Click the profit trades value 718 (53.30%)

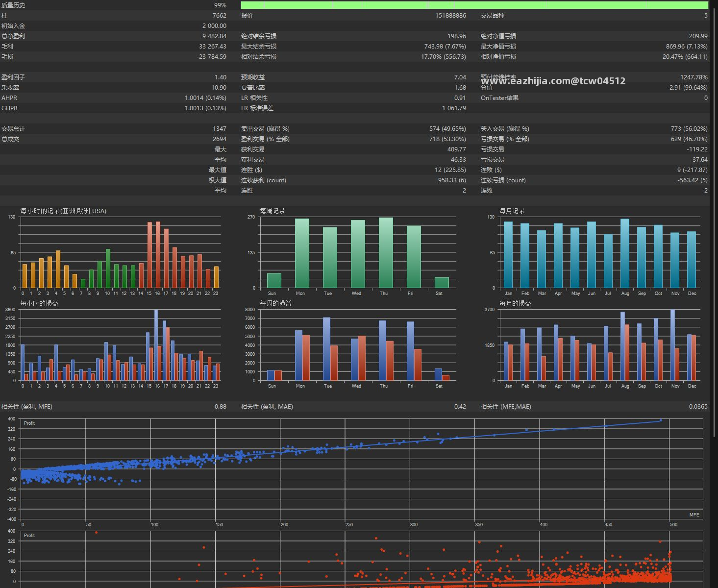tap(447, 139)
